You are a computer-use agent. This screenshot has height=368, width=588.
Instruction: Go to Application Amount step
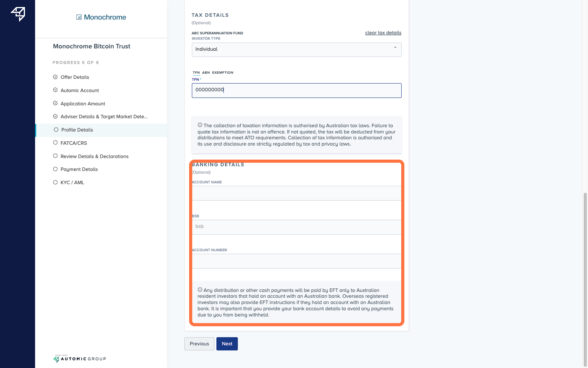(x=83, y=104)
